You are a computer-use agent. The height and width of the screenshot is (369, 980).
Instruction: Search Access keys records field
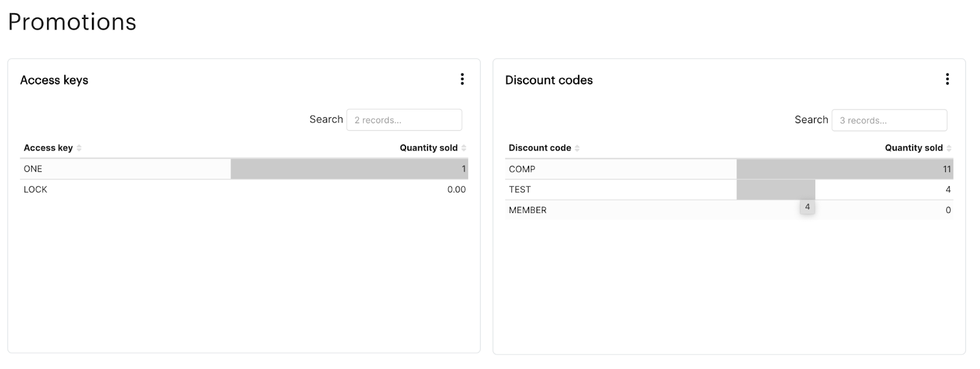click(404, 120)
